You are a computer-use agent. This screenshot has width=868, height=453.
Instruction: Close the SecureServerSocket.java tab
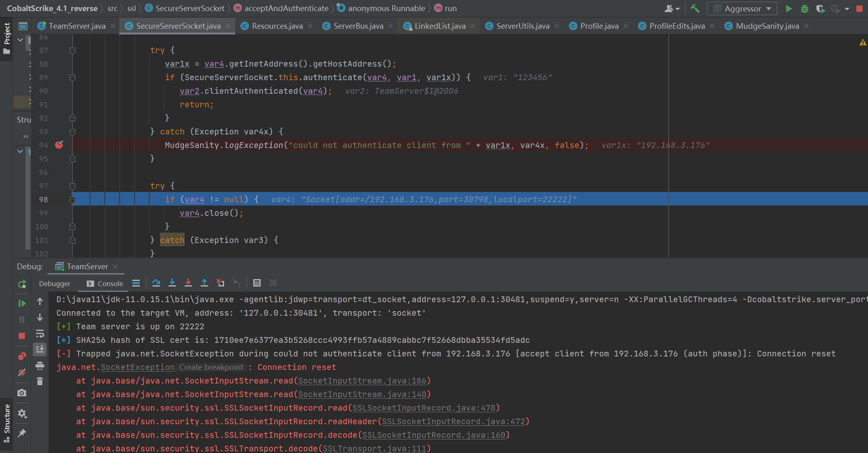point(228,26)
